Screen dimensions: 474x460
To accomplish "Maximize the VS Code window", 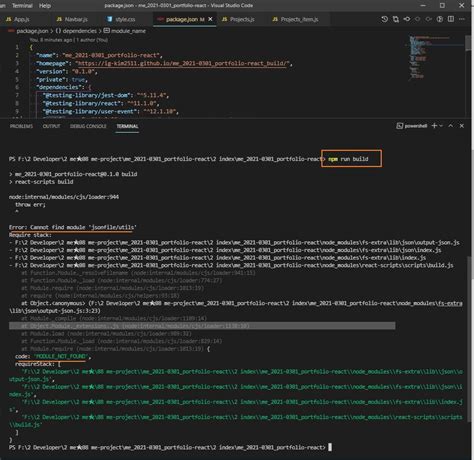I will tap(442, 5).
